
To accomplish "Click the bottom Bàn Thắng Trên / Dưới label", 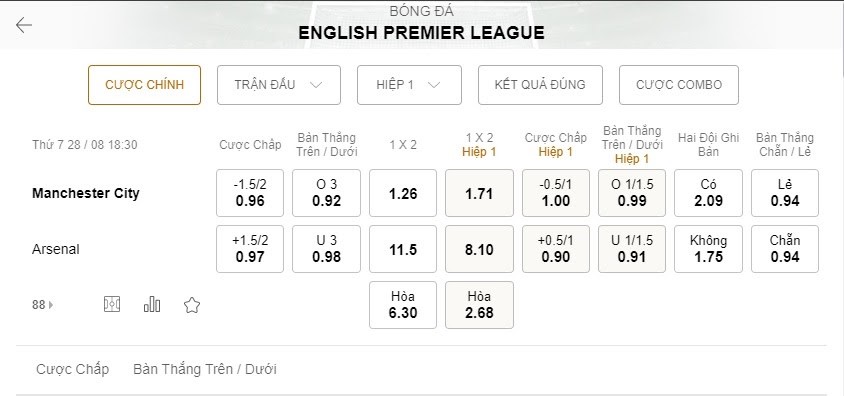I will click(x=205, y=369).
